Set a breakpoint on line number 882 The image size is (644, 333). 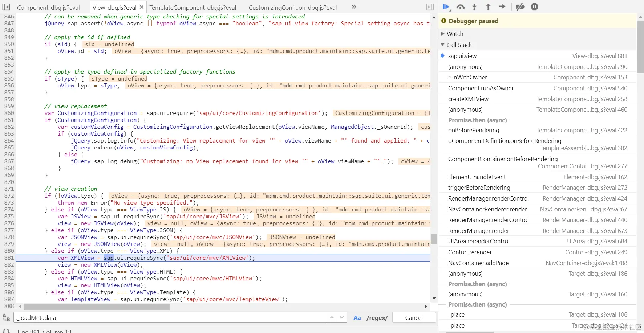pyautogui.click(x=9, y=265)
